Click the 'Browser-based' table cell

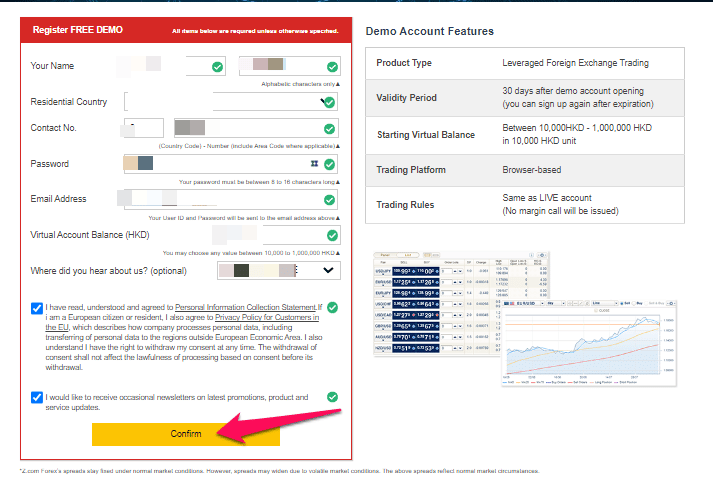(x=532, y=170)
